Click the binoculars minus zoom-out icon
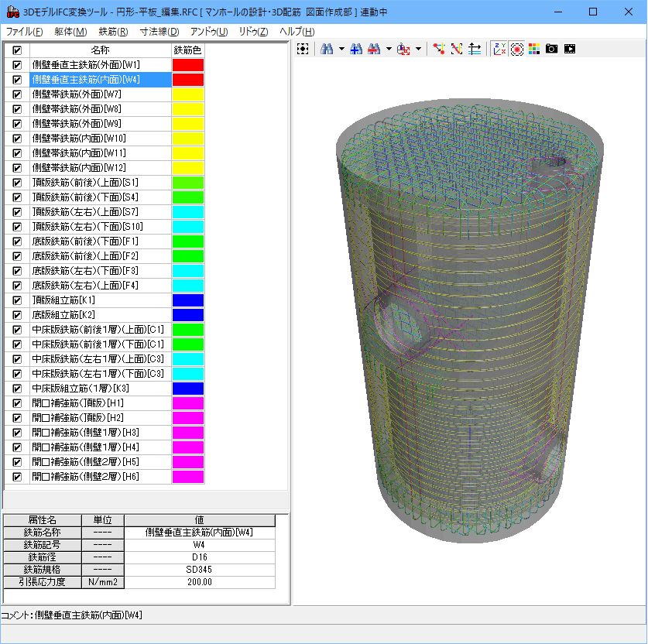Viewport: 648px width, 644px height. coord(374,50)
